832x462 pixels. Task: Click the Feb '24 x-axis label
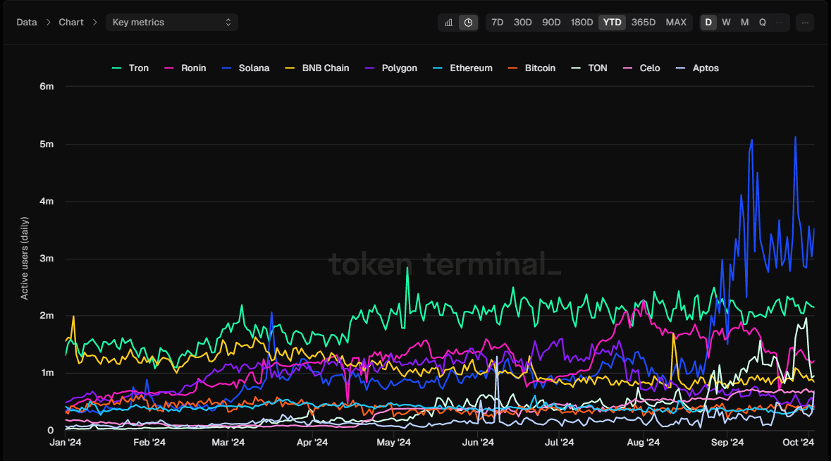click(150, 442)
